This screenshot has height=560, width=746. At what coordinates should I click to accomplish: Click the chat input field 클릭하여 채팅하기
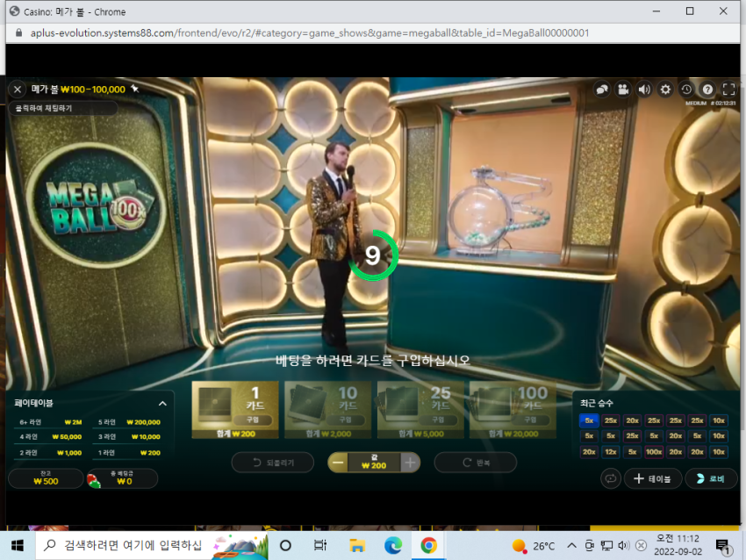point(63,109)
